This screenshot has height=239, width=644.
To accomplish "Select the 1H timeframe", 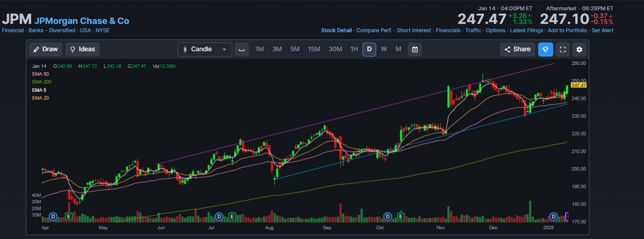I will tap(354, 49).
